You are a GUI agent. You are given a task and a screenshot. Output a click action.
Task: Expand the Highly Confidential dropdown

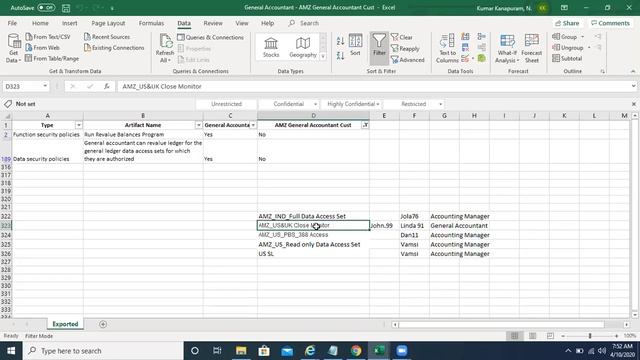378,104
